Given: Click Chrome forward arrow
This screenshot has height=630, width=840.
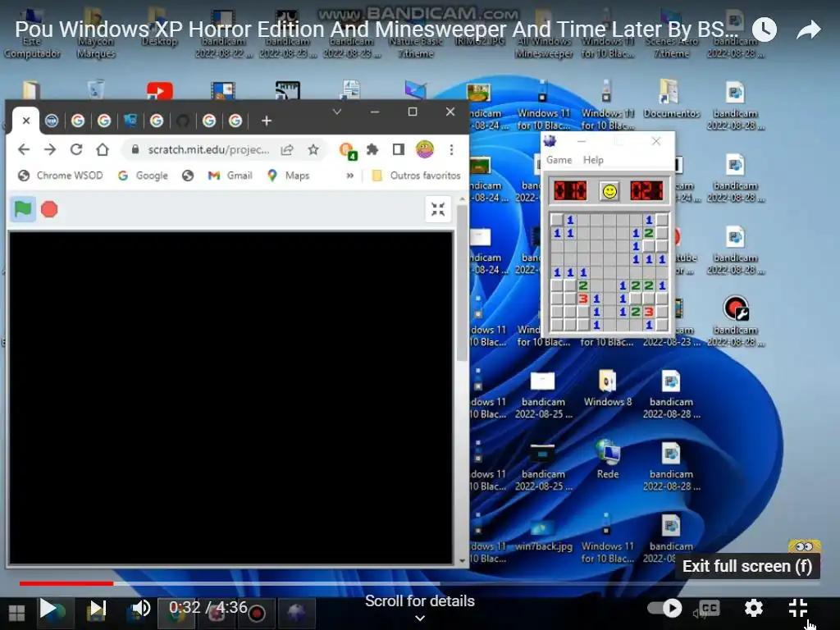Looking at the screenshot, I should (50, 149).
